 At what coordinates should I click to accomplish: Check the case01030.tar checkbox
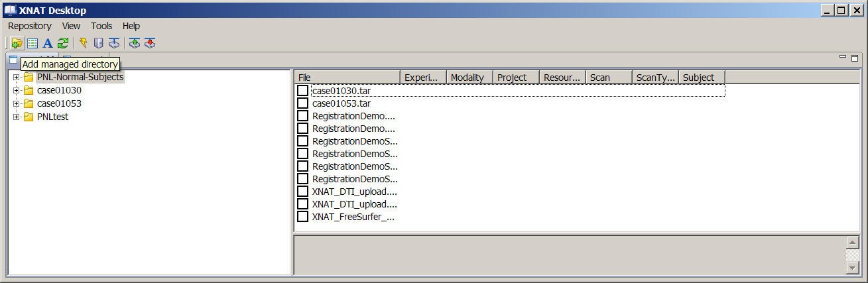[x=302, y=91]
